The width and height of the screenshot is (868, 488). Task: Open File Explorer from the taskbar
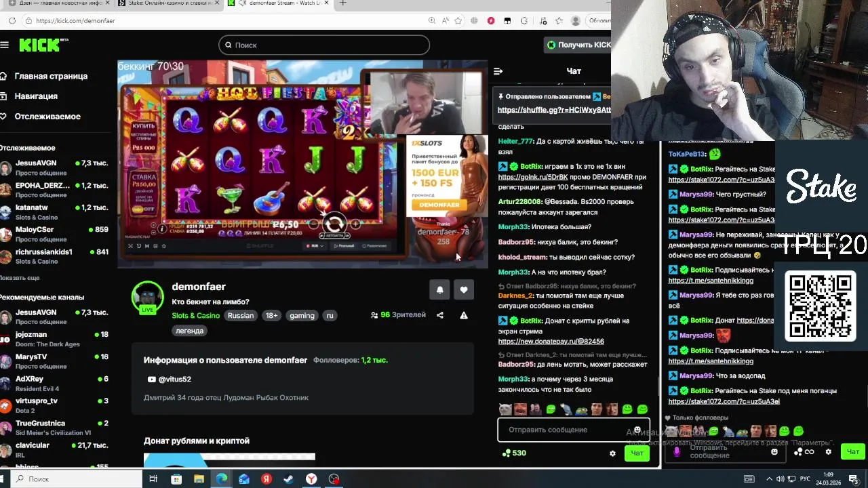(x=199, y=479)
